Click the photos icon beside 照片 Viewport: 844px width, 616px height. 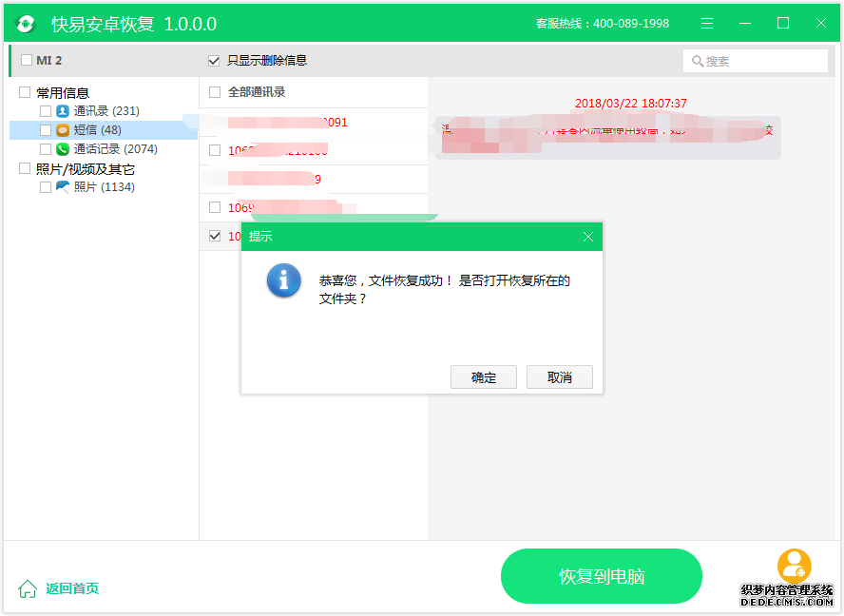(x=63, y=187)
